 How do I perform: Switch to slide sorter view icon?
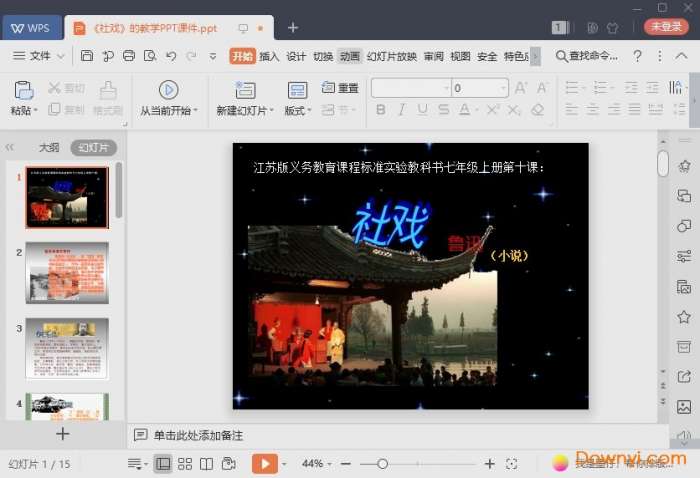click(185, 464)
